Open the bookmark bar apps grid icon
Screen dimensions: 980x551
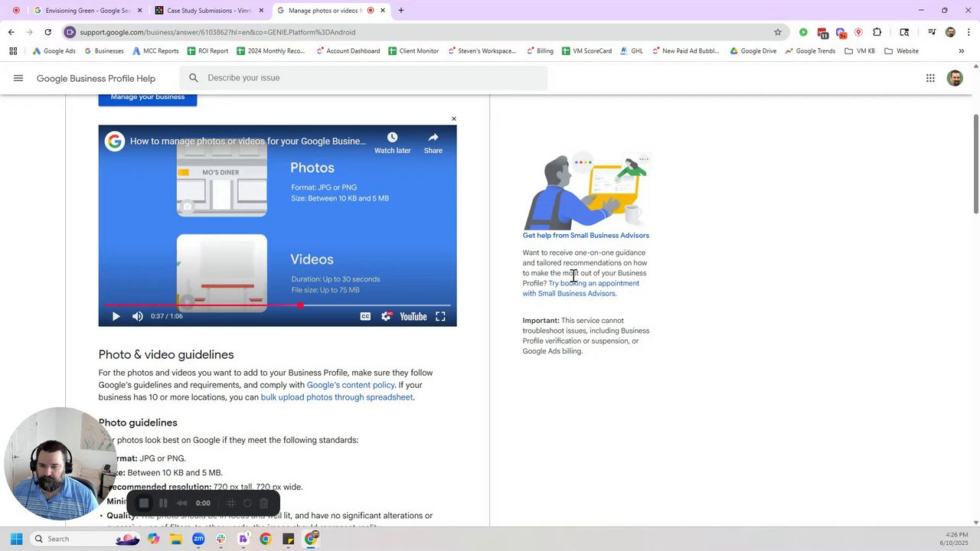[x=13, y=51]
